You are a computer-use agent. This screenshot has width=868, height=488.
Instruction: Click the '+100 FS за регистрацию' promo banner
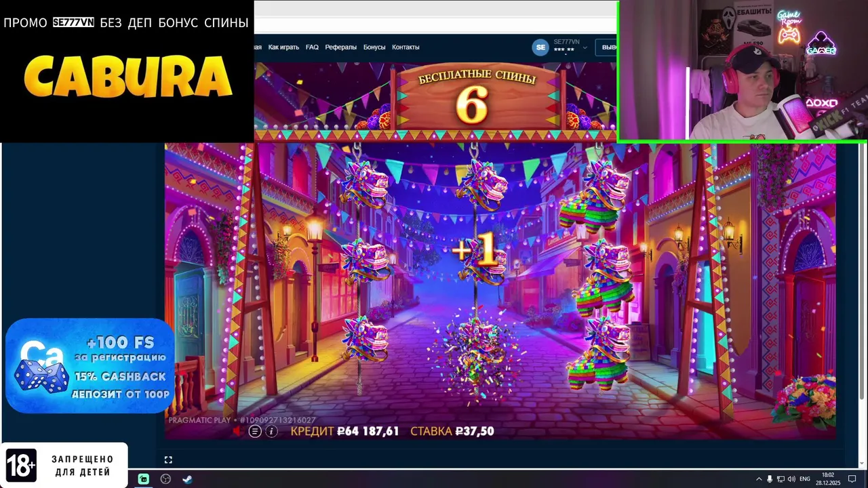[x=90, y=366]
